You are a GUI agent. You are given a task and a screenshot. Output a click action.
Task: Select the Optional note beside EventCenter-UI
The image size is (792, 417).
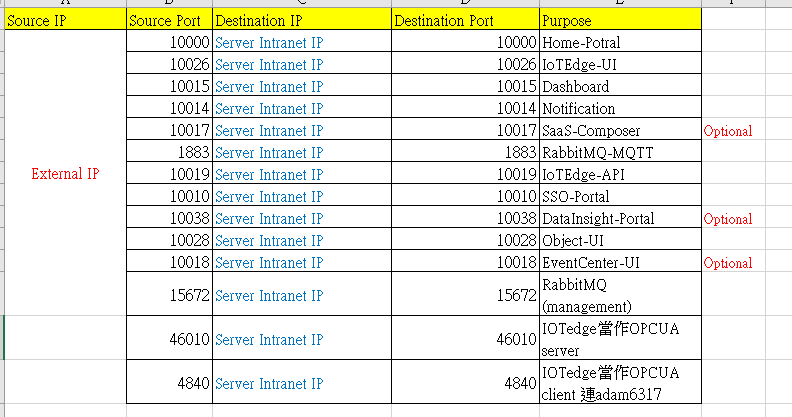point(728,263)
